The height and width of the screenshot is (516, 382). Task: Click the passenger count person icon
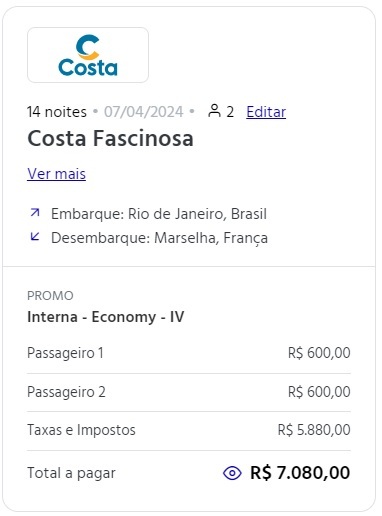[214, 111]
